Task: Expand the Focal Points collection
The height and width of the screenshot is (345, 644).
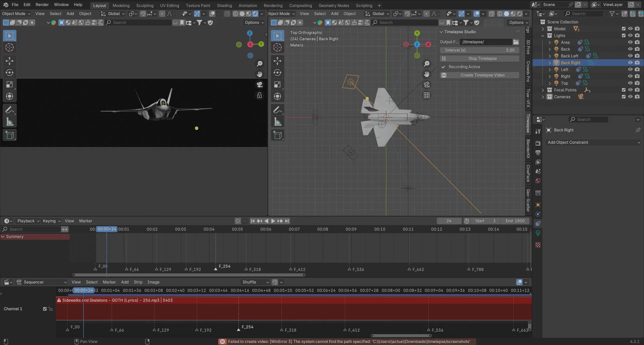Action: click(x=543, y=90)
